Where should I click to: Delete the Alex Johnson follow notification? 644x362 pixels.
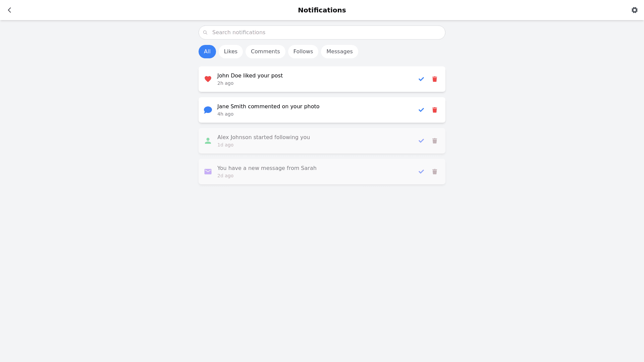click(434, 141)
